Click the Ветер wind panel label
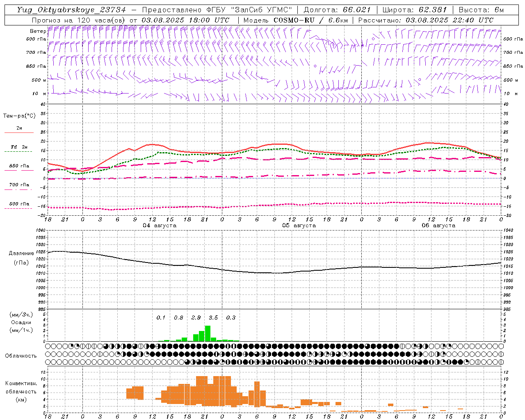 pyautogui.click(x=38, y=31)
